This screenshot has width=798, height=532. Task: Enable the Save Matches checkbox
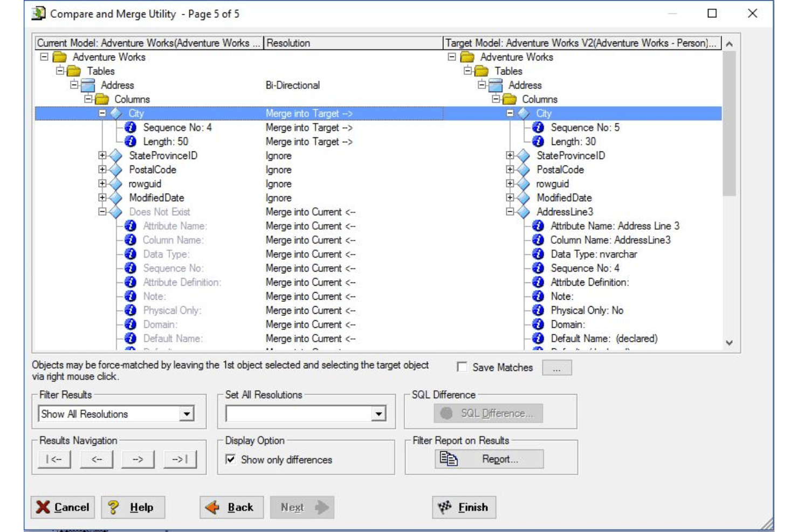tap(462, 367)
